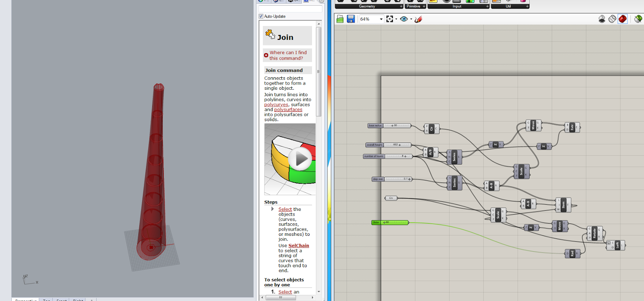
Task: Click the help panel scroll-down arrow
Action: [x=319, y=291]
